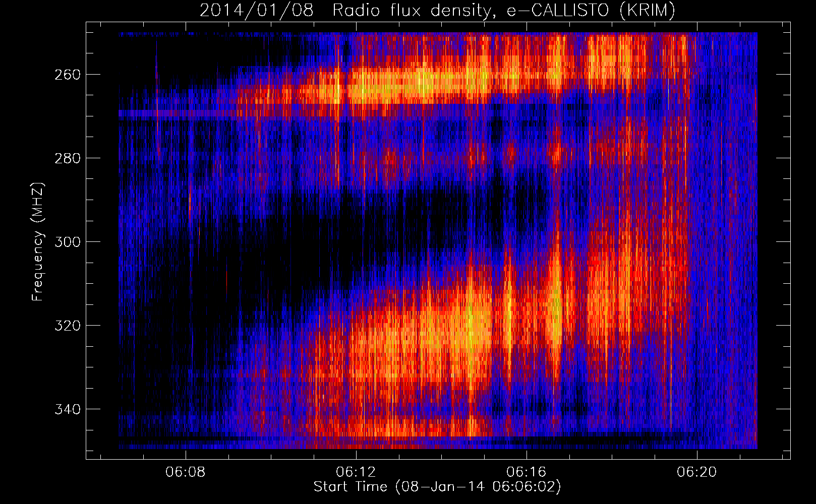
Task: Click the 06:20 time tick label
Action: click(x=697, y=472)
